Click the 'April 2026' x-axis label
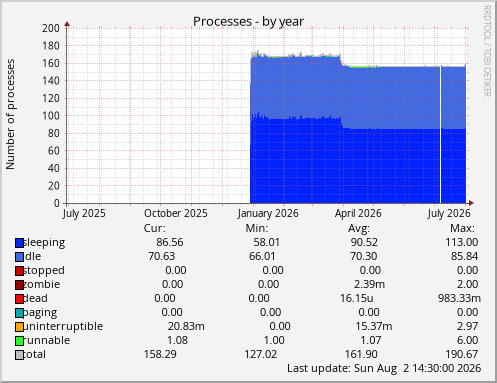This screenshot has width=497, height=383. [358, 214]
